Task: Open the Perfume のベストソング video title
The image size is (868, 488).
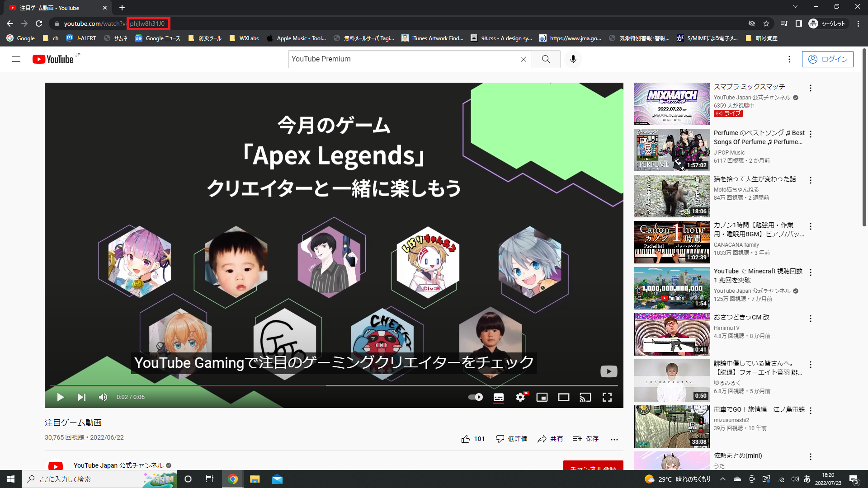Action: point(759,137)
